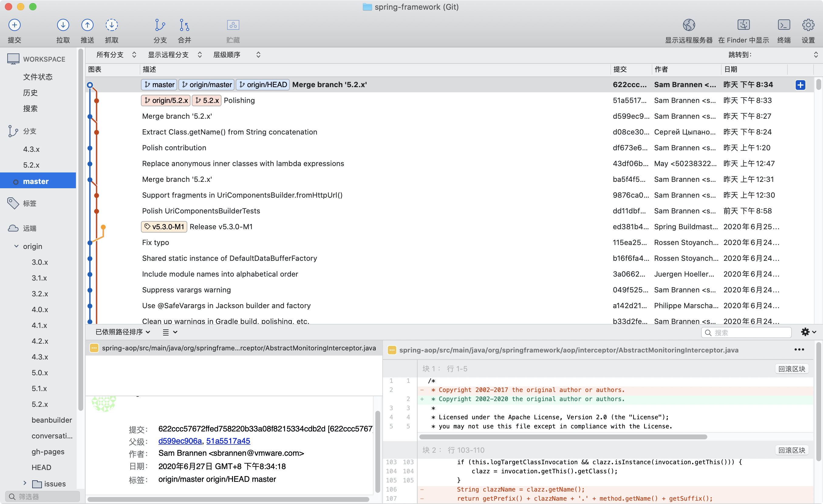Click the three-dots menu on diff file header
The image size is (823, 504).
(x=799, y=350)
